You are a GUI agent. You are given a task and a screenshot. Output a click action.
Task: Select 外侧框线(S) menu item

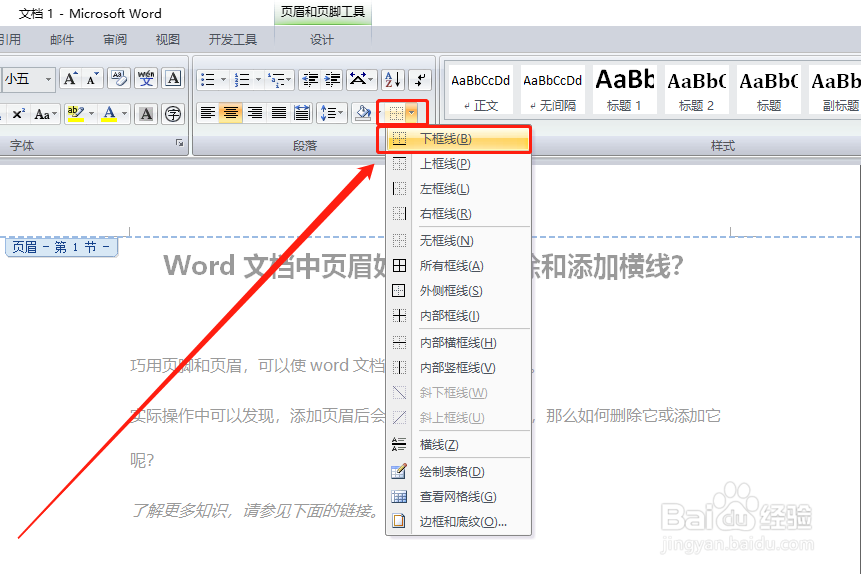(x=458, y=291)
